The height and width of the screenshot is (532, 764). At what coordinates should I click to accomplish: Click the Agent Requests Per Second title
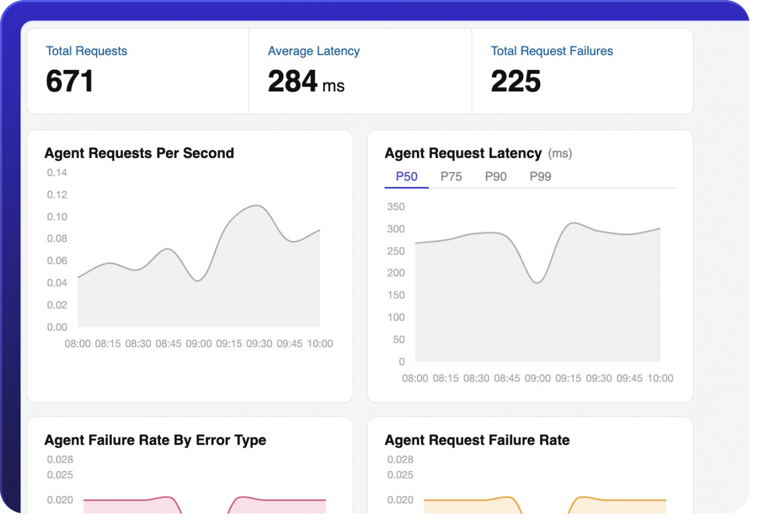[x=139, y=153]
